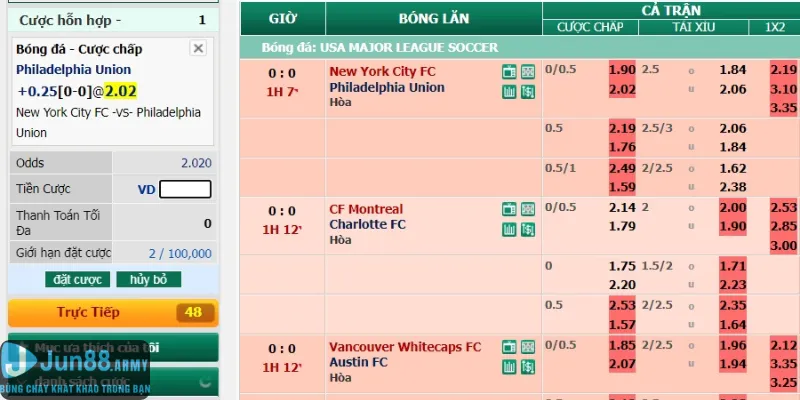Screen dimensions: 800x400
Task: Open live TV icon for Vancouver Whitecaps match
Action: tap(510, 347)
